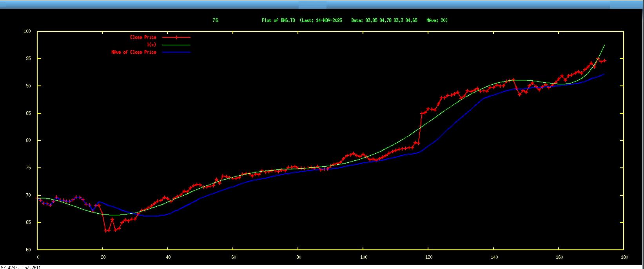Image resolution: width=644 pixels, height=269 pixels.
Task: Click the x-axis label 180
Action: [624, 258]
